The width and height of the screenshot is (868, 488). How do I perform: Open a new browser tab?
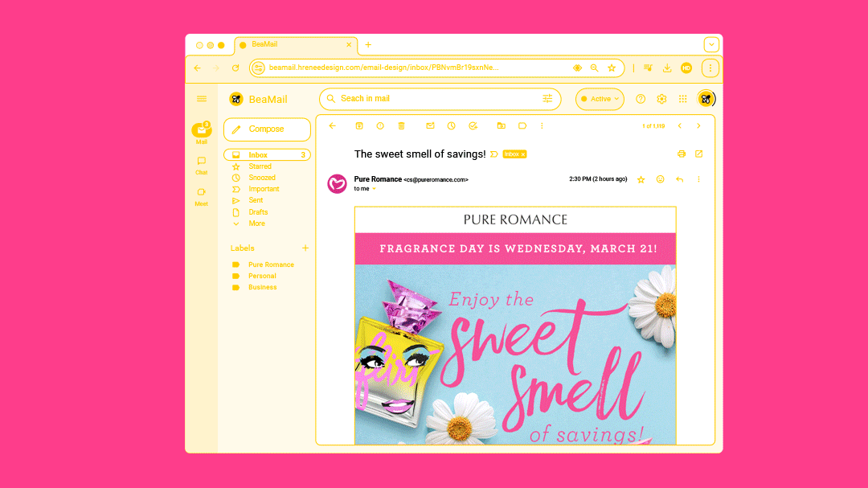point(368,45)
